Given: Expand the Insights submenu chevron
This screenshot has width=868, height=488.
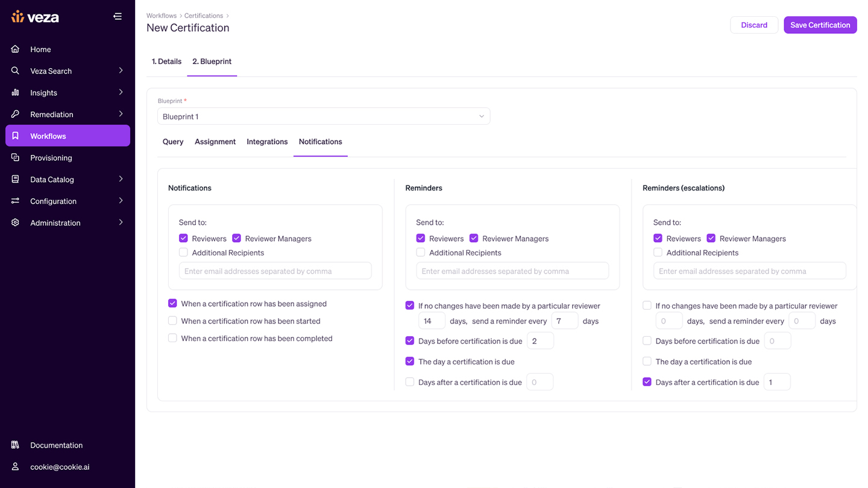Looking at the screenshot, I should [x=121, y=92].
